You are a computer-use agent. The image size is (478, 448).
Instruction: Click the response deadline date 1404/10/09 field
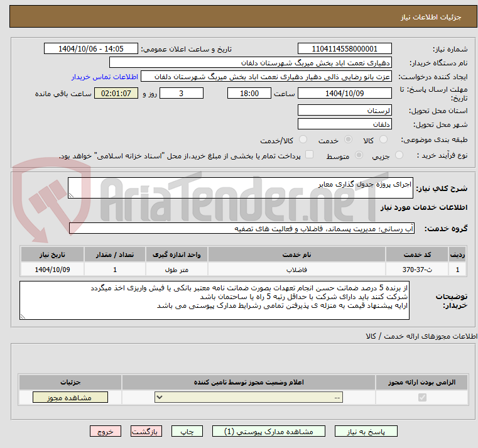[344, 94]
